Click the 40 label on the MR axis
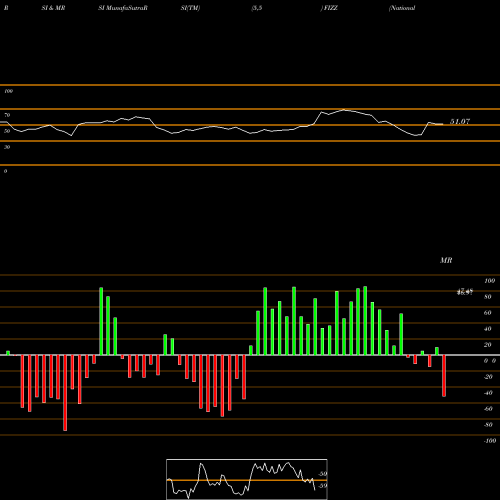This screenshot has width=500, height=500. (x=488, y=329)
